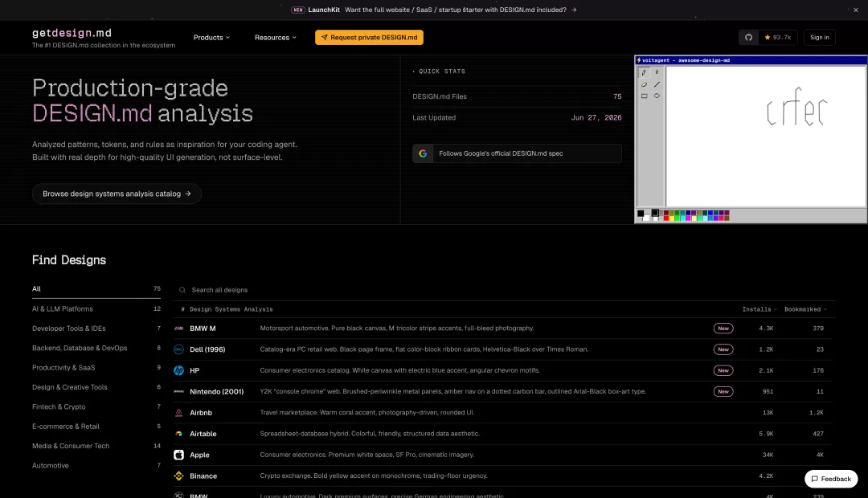Select Fintech & Crypto category
Viewport: 868px width, 498px height.
(x=96, y=406)
